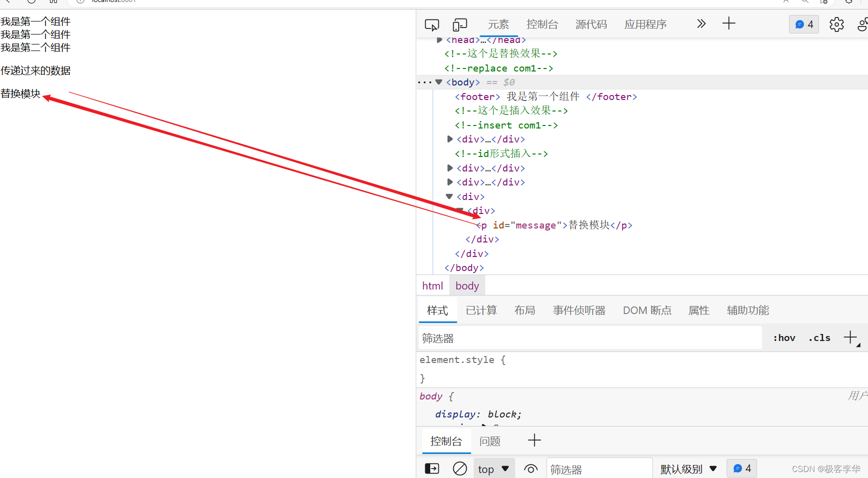Switch to the 元素 tab
Image resolution: width=868 pixels, height=478 pixels.
[498, 24]
